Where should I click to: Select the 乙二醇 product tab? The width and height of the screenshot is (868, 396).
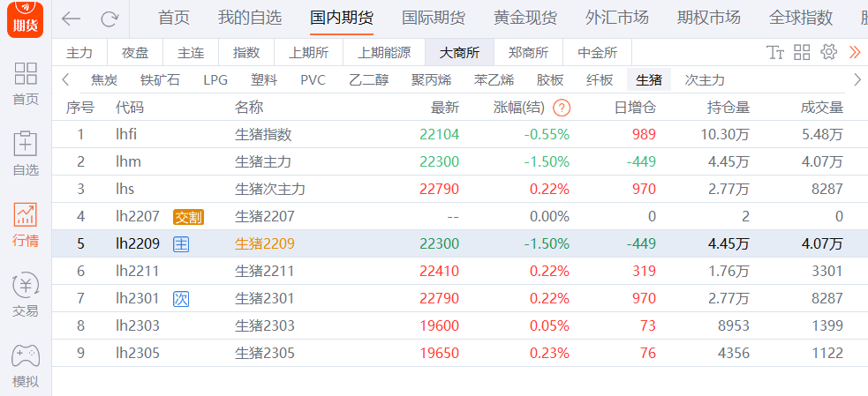(x=369, y=80)
